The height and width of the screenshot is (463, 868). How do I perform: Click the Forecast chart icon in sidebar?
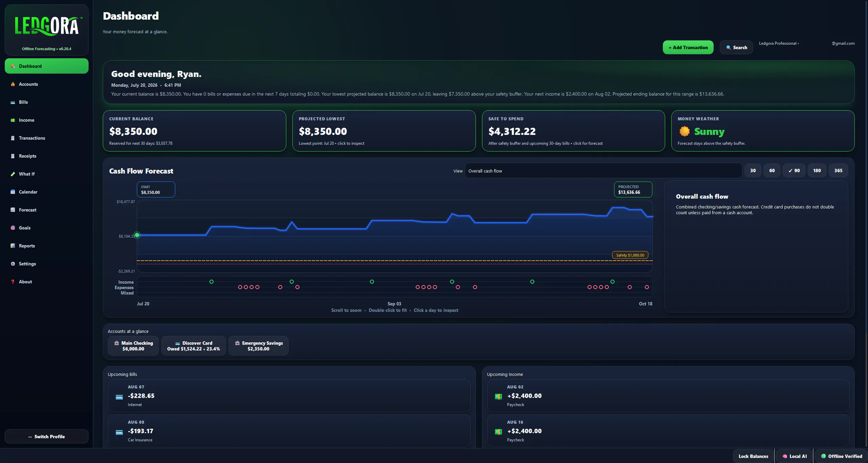(13, 210)
